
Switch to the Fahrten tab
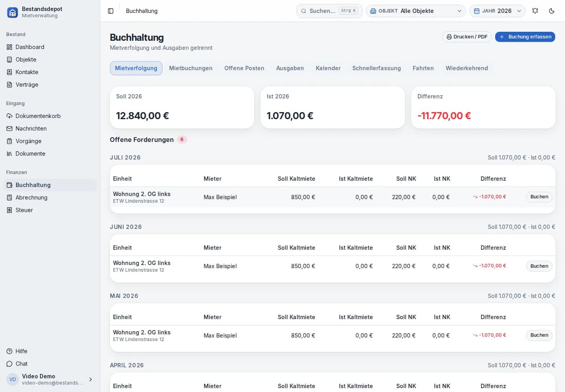click(x=423, y=68)
